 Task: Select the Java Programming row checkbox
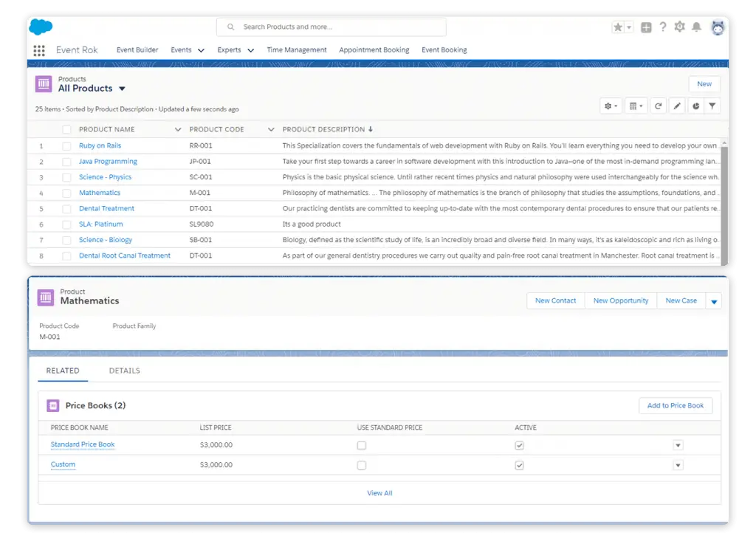66,162
